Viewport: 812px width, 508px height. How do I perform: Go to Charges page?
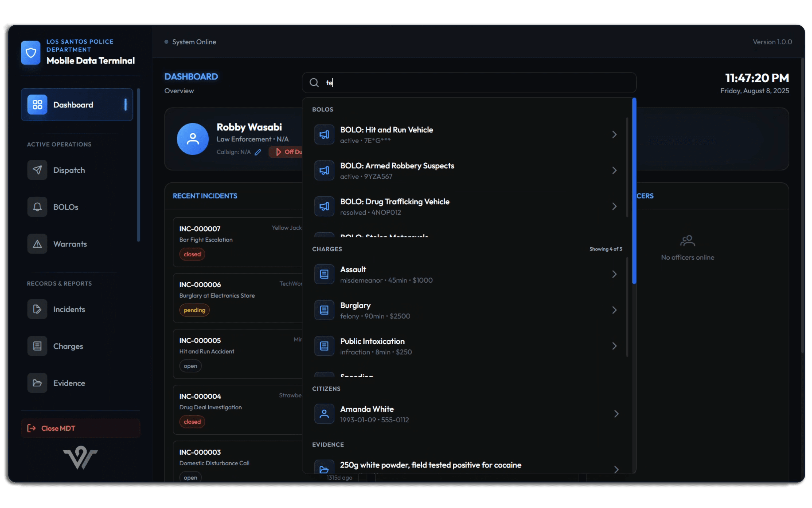(x=77, y=346)
